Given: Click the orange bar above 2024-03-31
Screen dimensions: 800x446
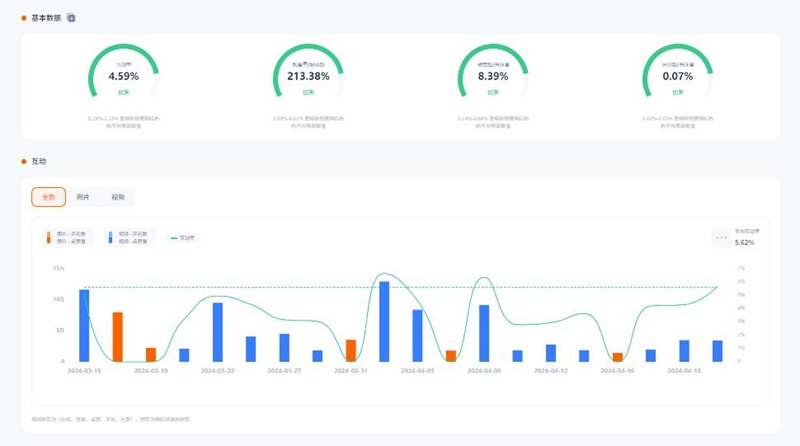Looking at the screenshot, I should (351, 350).
